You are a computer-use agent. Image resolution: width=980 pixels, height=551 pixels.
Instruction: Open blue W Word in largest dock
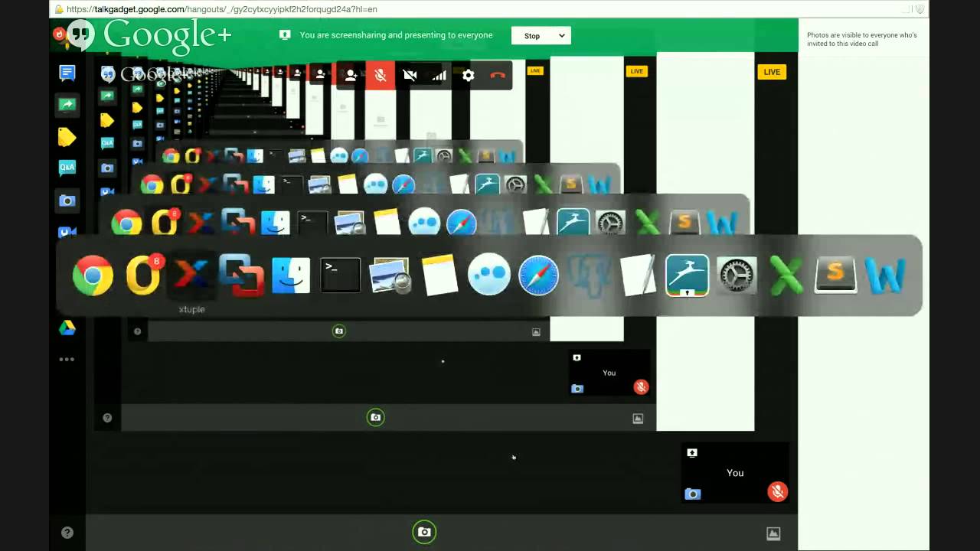coord(885,275)
